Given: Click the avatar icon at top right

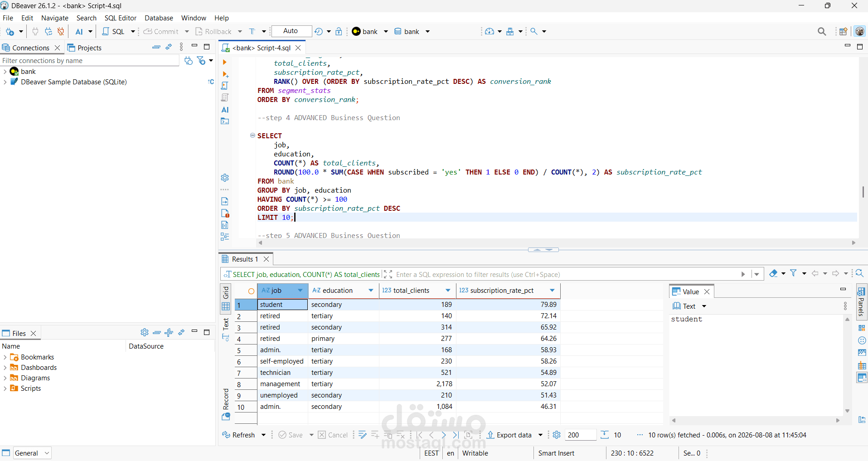Looking at the screenshot, I should [x=859, y=31].
